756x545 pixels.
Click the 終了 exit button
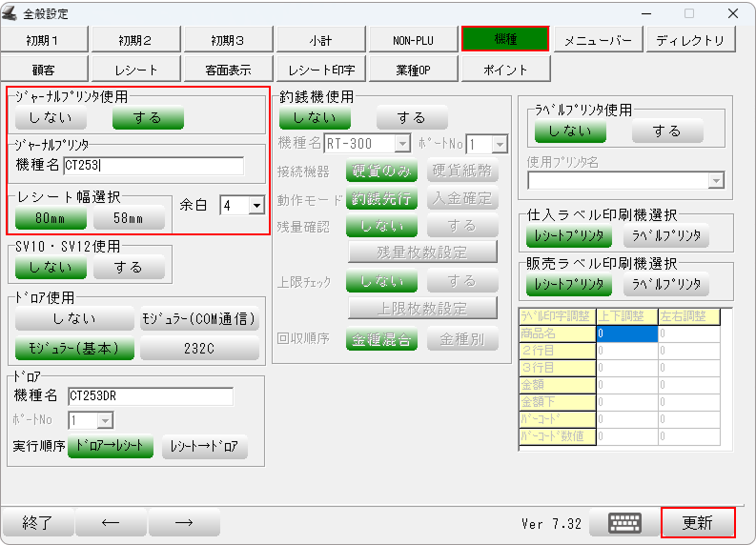tap(37, 523)
